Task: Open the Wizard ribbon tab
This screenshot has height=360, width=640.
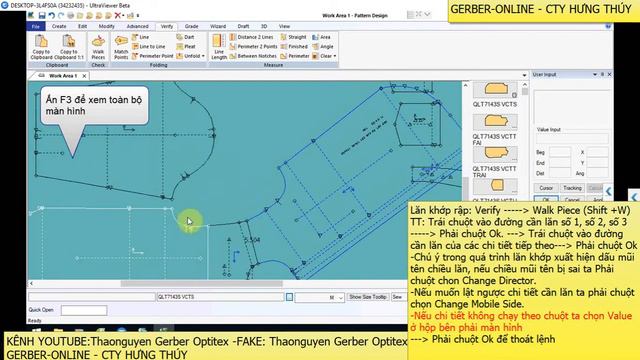Action: pos(218,26)
